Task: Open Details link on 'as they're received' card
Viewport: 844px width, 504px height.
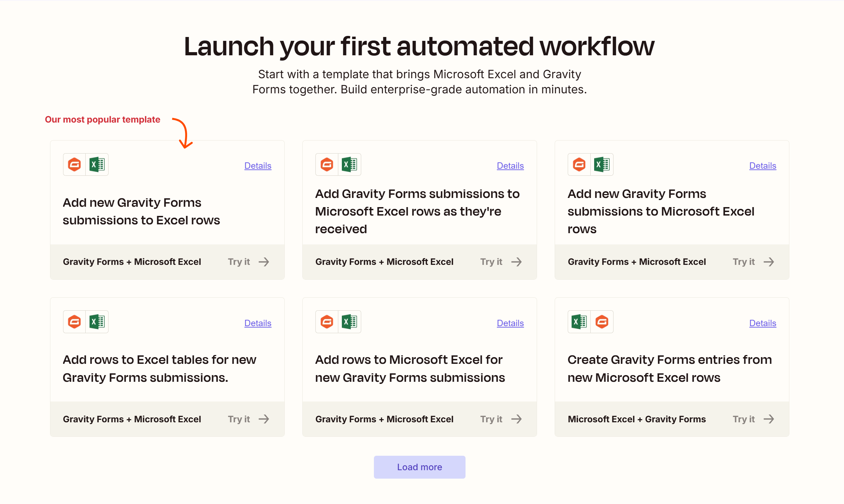Action: 510,166
